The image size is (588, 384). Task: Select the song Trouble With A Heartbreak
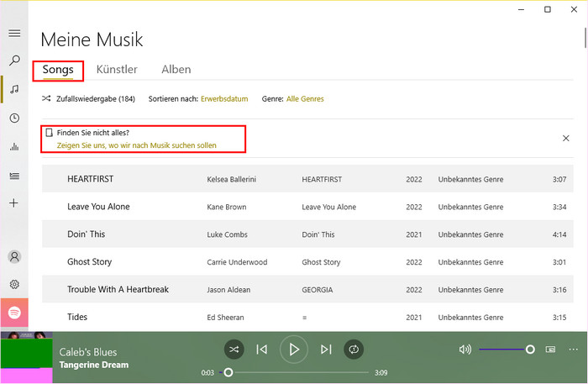[118, 290]
